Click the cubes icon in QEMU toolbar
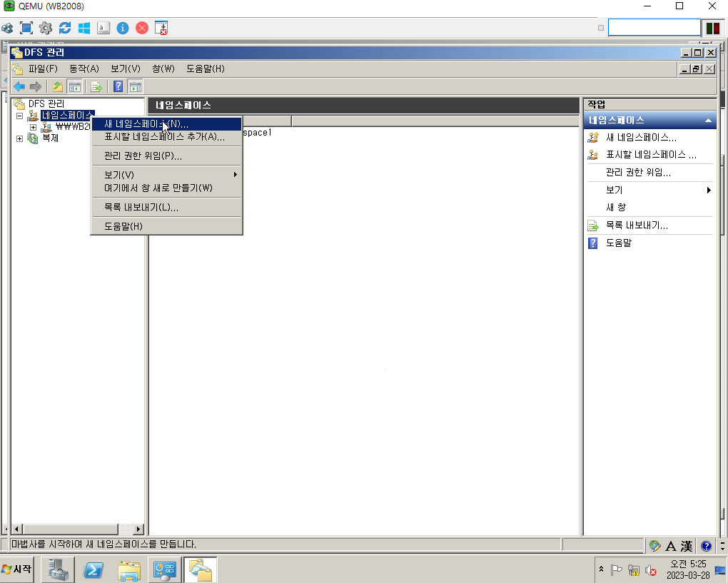 tap(7, 28)
